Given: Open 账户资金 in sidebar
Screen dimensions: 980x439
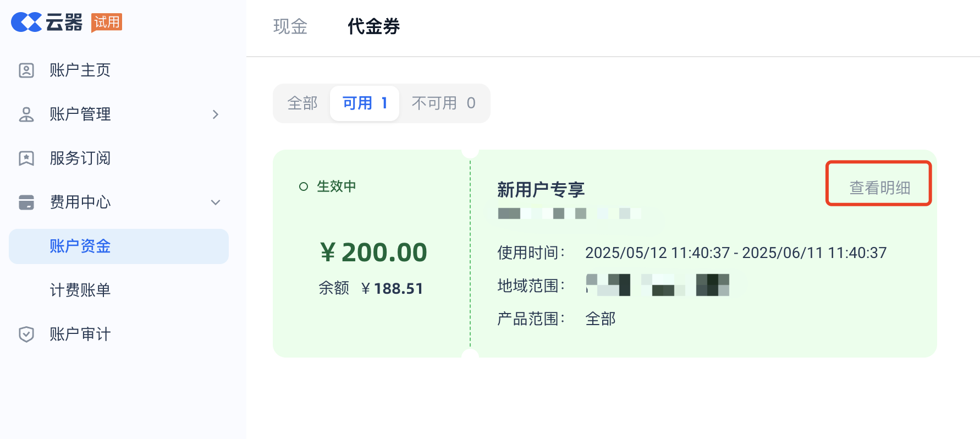Looking at the screenshot, I should [x=80, y=246].
